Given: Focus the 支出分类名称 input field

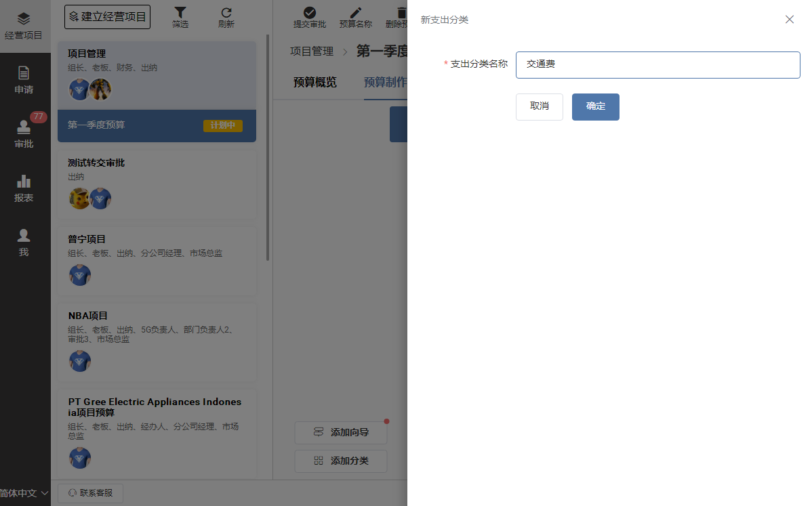Looking at the screenshot, I should point(657,65).
